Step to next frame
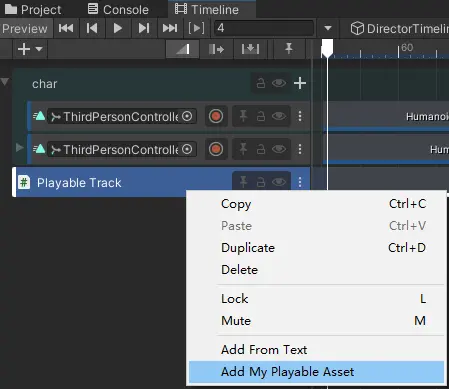This screenshot has height=389, width=449. coord(144,28)
